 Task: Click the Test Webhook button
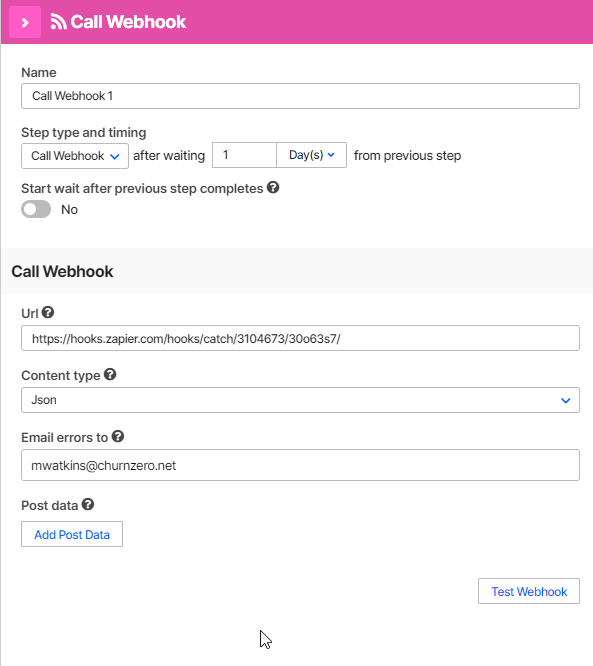pyautogui.click(x=529, y=591)
